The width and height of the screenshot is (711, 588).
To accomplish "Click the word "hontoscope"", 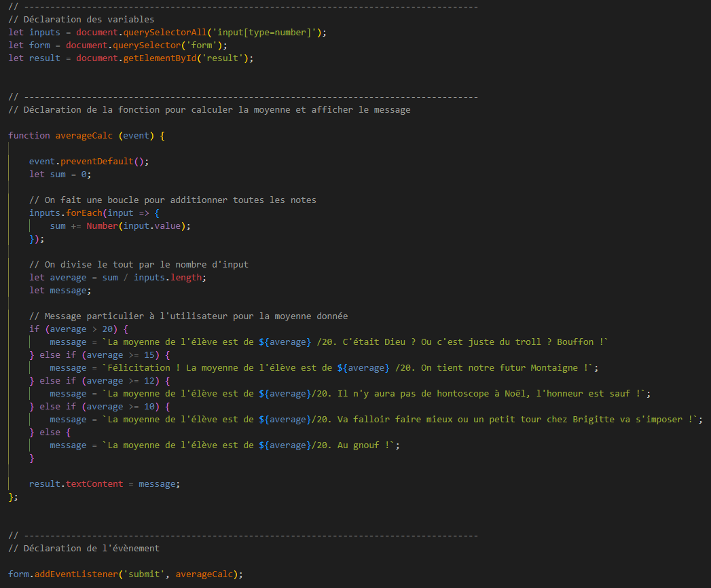I will coord(463,394).
